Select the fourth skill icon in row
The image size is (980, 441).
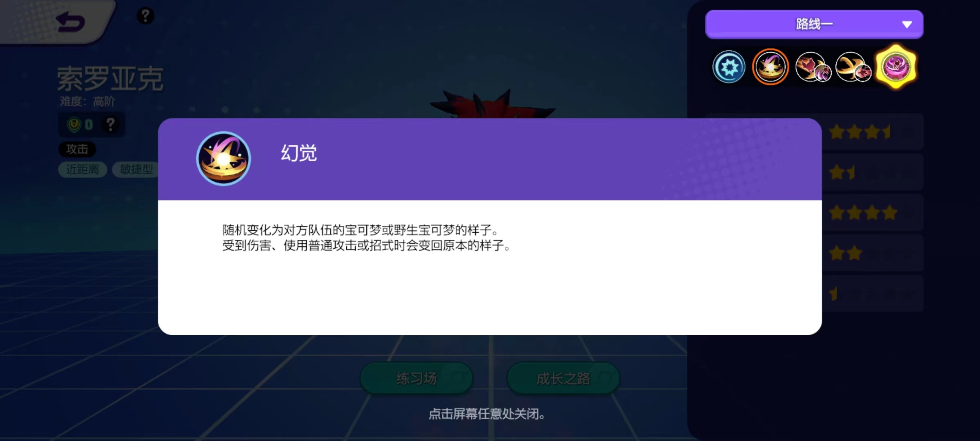tap(853, 67)
